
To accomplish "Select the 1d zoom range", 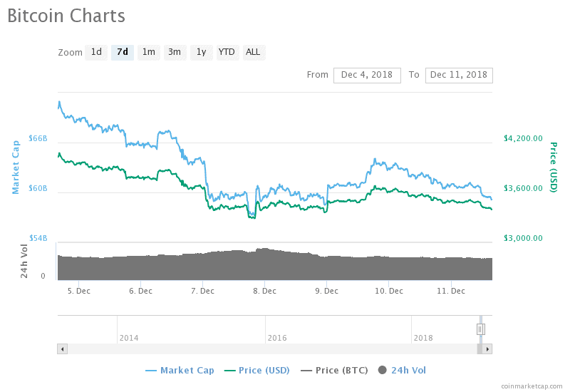I will (x=96, y=52).
